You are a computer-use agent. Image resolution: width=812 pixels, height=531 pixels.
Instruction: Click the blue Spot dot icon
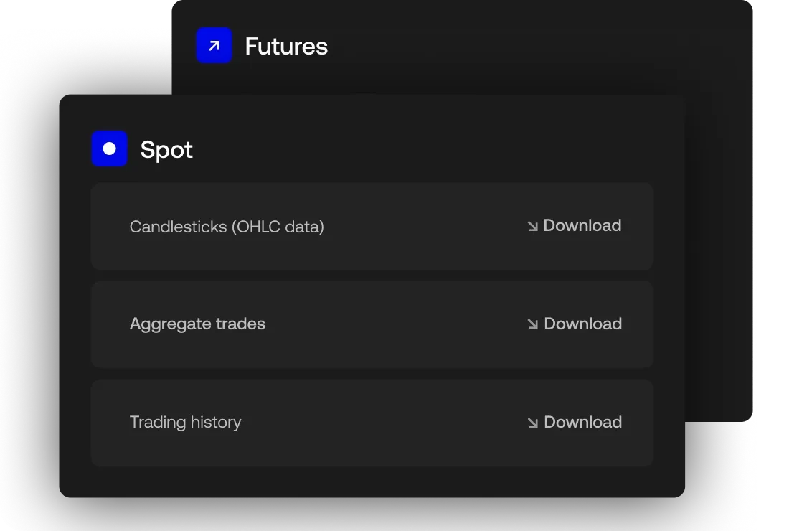pos(109,149)
